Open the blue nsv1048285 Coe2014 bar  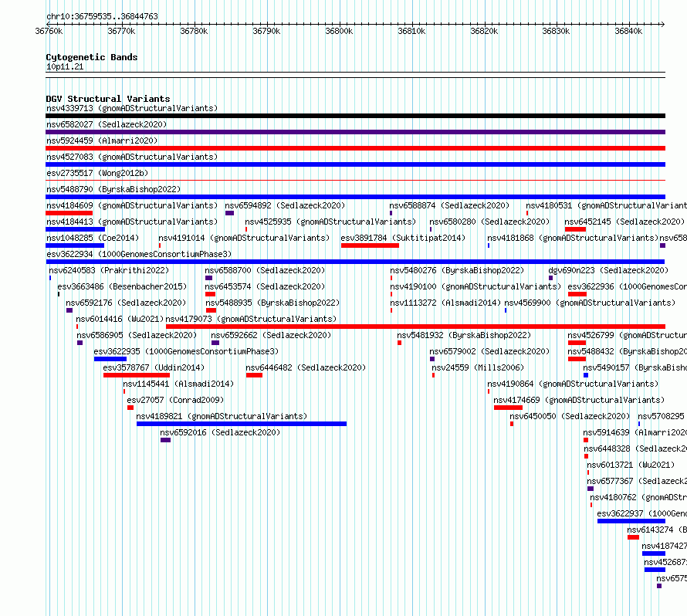point(75,245)
